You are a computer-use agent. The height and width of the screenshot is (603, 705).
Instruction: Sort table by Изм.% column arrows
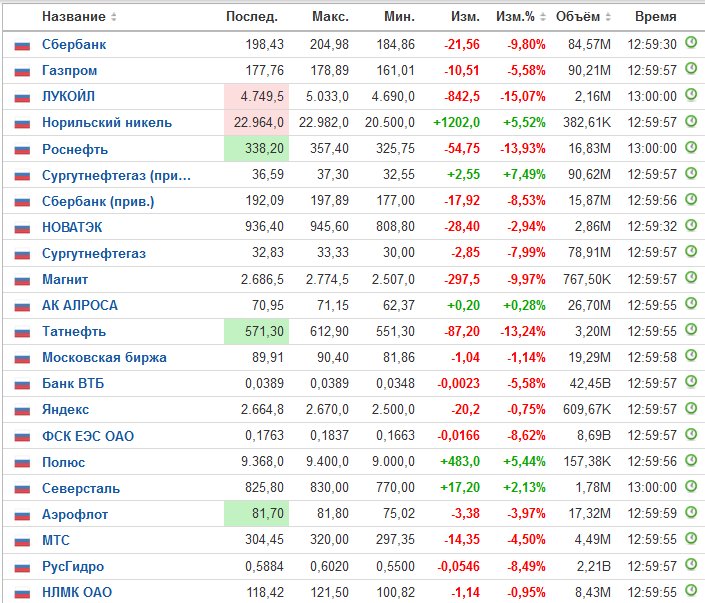coord(543,17)
